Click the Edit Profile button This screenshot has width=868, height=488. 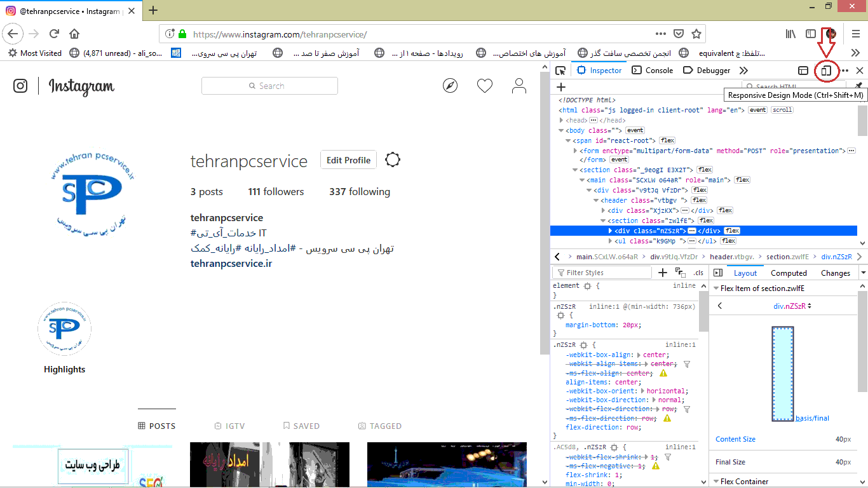click(348, 160)
